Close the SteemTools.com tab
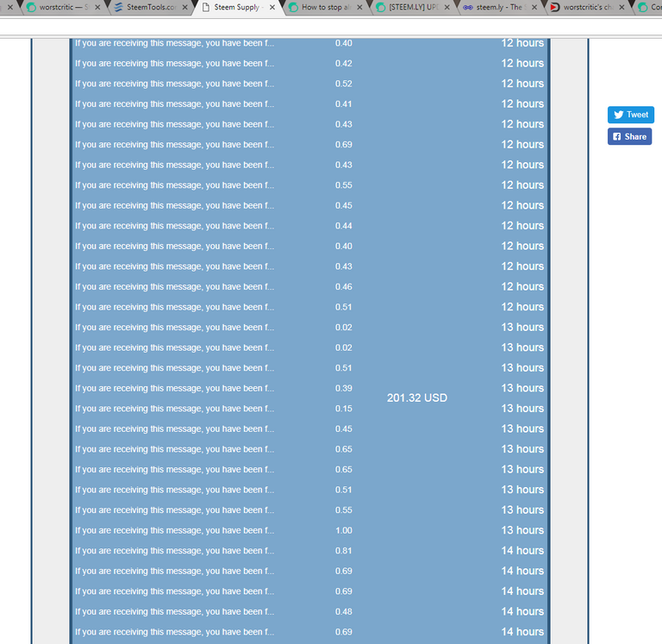The image size is (662, 644). (185, 7)
